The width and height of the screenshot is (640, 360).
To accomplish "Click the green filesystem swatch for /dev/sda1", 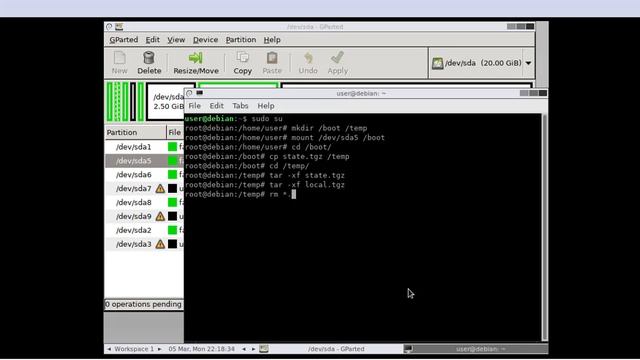I will pos(173,147).
